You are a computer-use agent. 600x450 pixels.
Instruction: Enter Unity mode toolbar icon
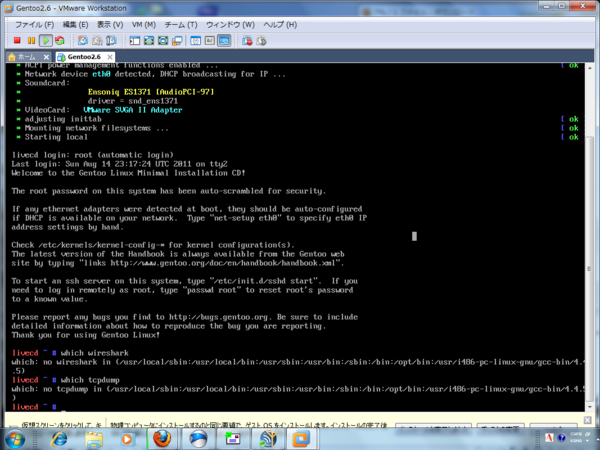177,41
